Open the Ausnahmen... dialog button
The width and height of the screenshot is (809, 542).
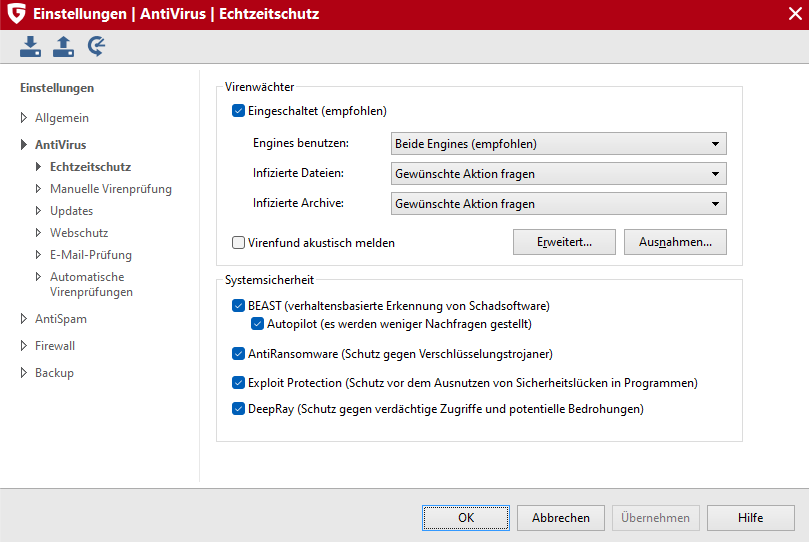coord(675,242)
